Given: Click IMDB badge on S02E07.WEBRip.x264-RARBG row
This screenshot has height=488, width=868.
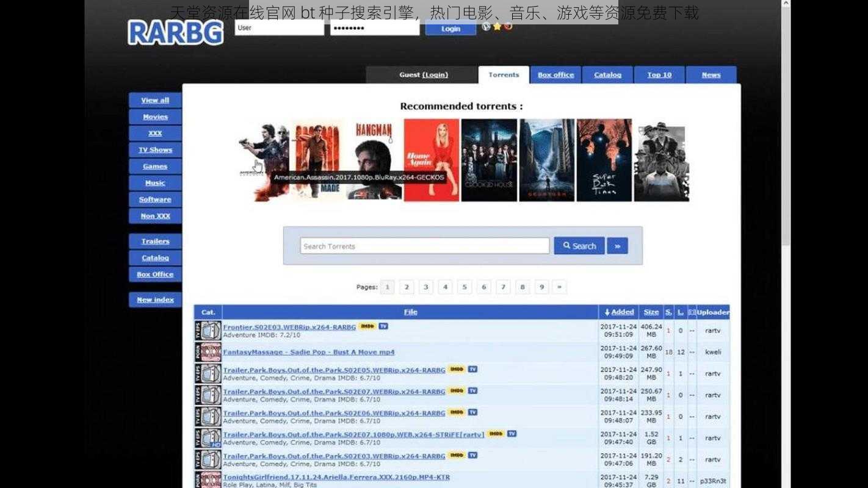Looking at the screenshot, I should pyautogui.click(x=456, y=391).
